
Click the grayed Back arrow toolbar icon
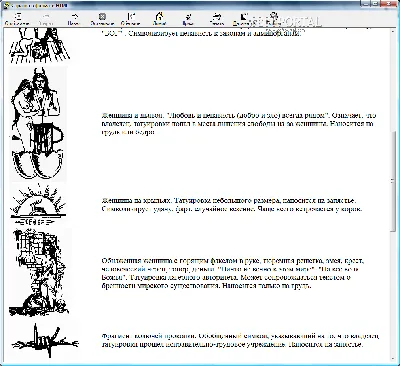point(46,19)
